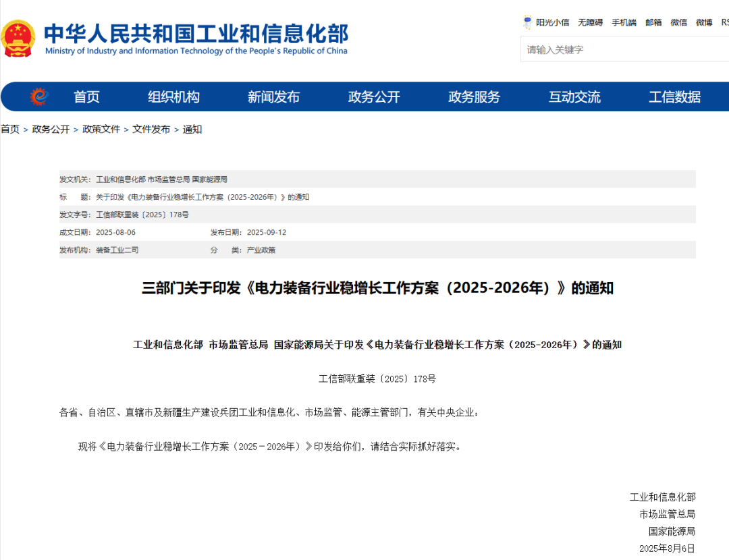Screen dimensions: 729x560
Task: Navigate to 互动交流 section
Action: click(574, 96)
